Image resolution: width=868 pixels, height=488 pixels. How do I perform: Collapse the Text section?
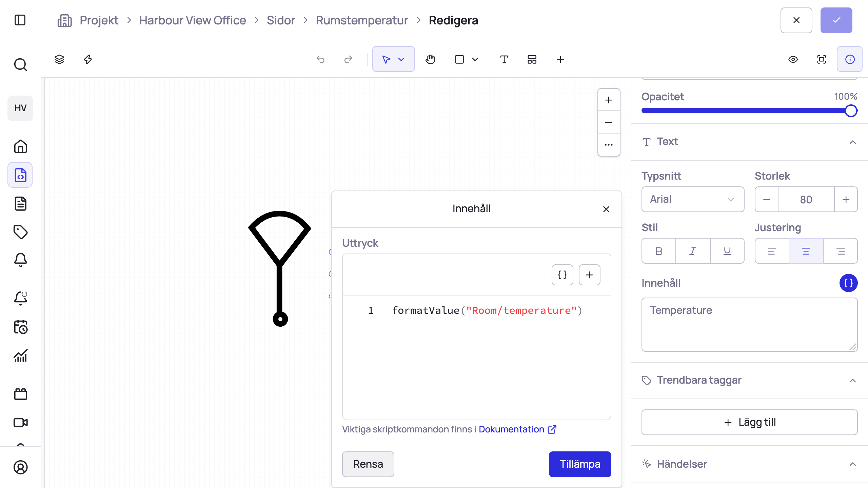(852, 142)
